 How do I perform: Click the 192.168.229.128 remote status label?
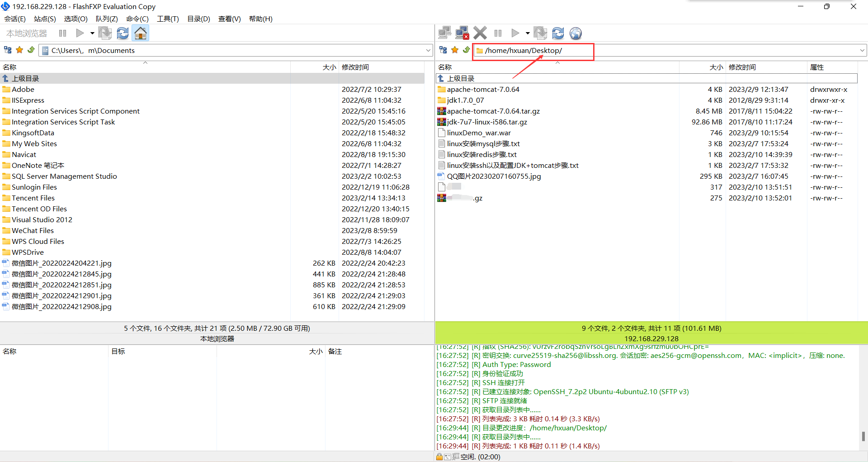click(651, 338)
